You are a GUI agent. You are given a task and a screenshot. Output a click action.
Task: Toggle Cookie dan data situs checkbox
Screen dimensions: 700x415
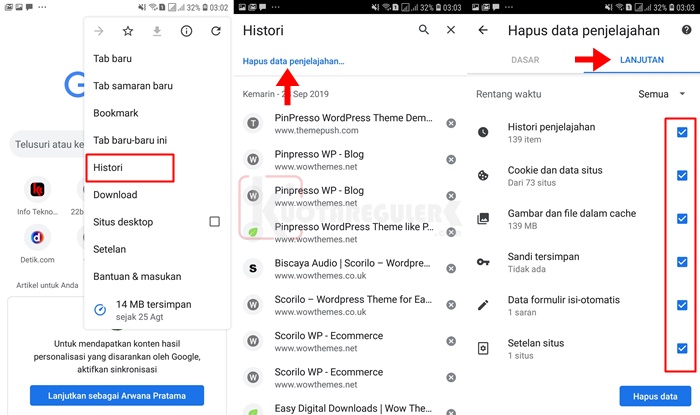(682, 175)
